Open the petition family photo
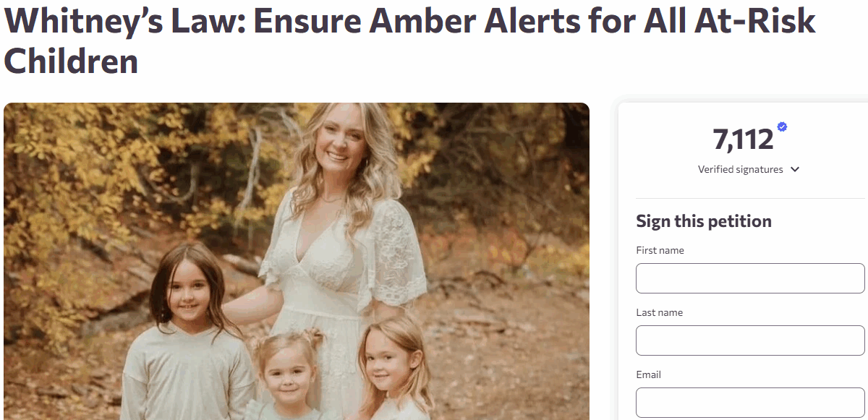Viewport: 868px width, 420px height. [297, 261]
